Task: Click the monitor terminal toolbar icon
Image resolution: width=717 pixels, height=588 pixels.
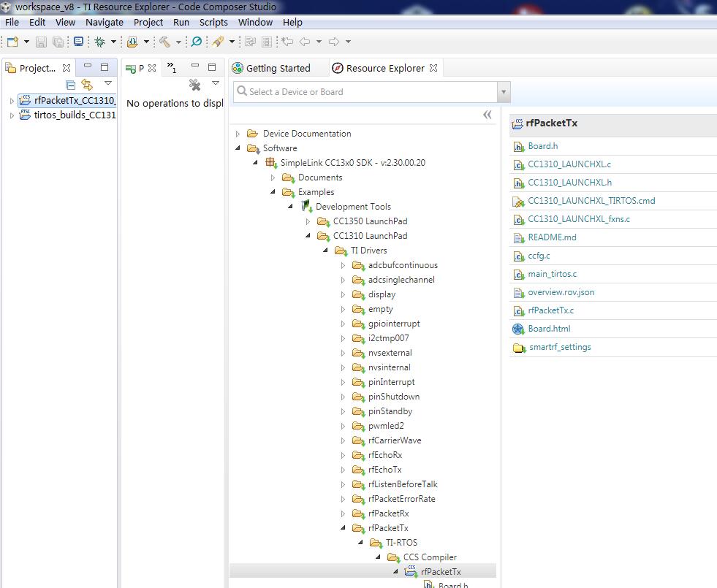Action: point(79,42)
